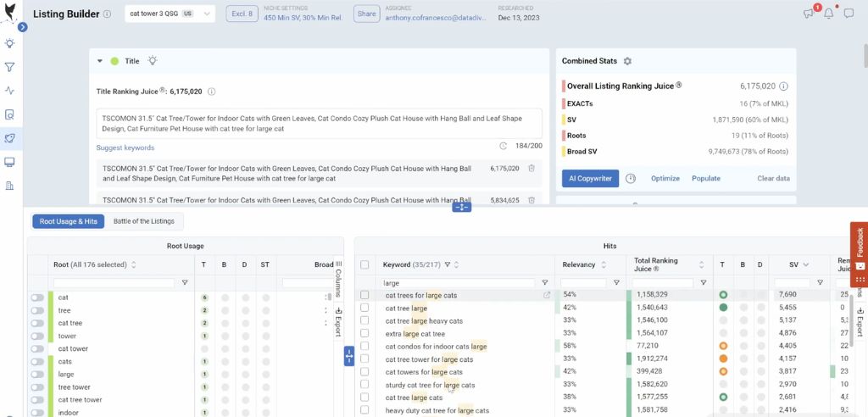The height and width of the screenshot is (417, 868).
Task: Click the title text input field
Action: coord(319,124)
